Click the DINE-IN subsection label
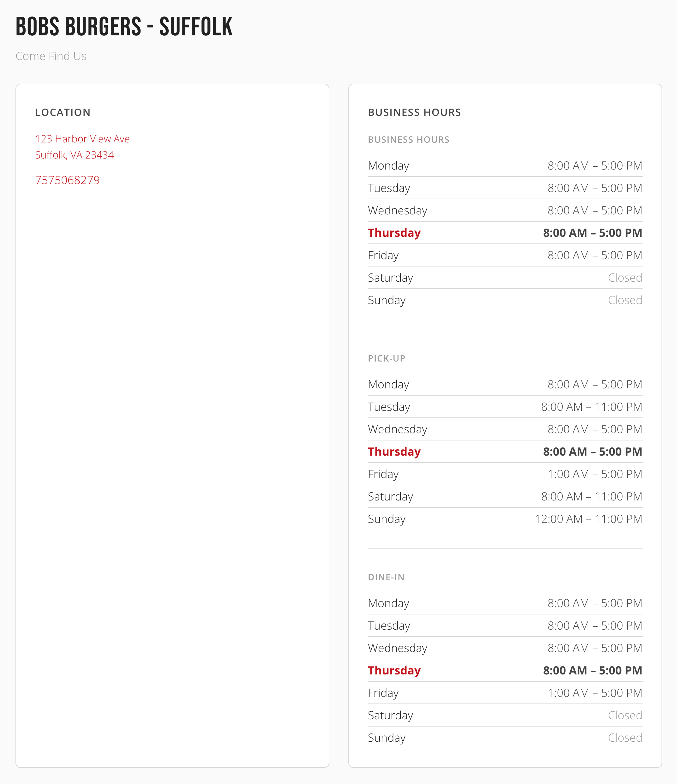The height and width of the screenshot is (784, 677). (386, 577)
